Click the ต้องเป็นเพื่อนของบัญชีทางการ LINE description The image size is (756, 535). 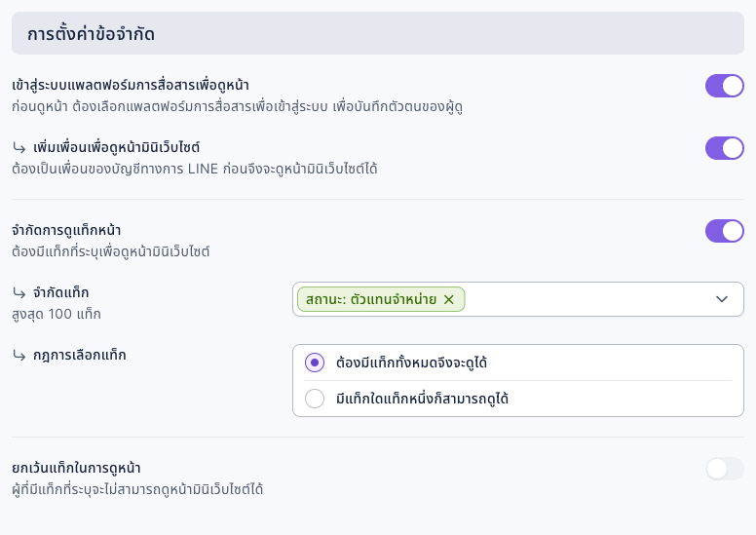pos(194,169)
